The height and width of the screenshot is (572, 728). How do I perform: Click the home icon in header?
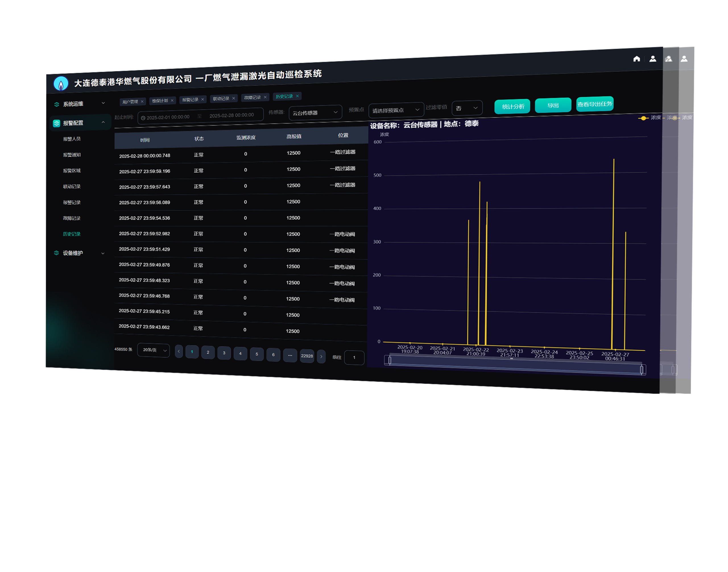[636, 59]
